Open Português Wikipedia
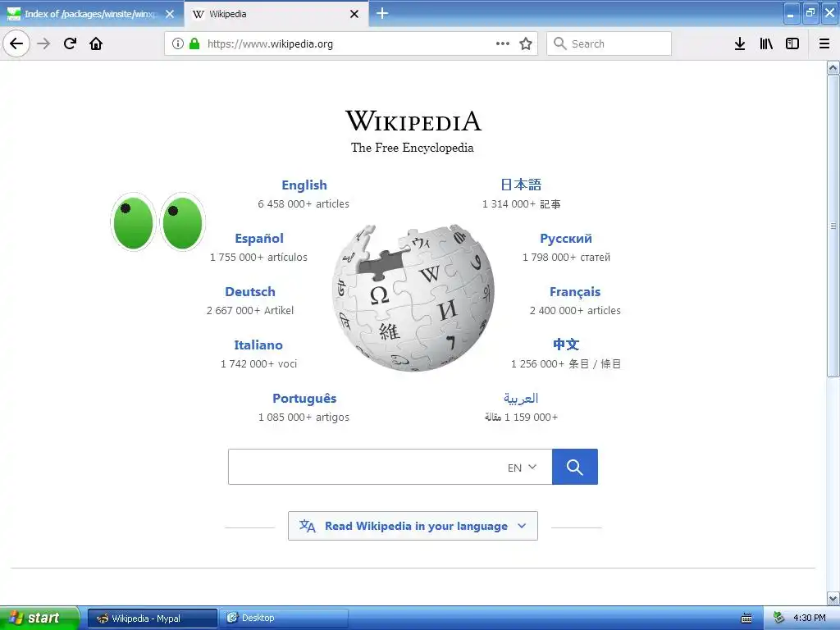 tap(304, 399)
